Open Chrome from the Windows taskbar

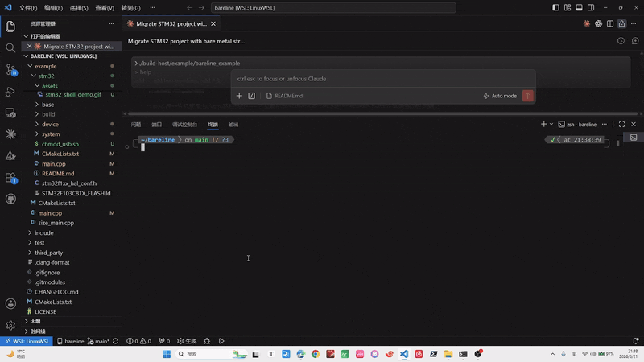[316, 354]
